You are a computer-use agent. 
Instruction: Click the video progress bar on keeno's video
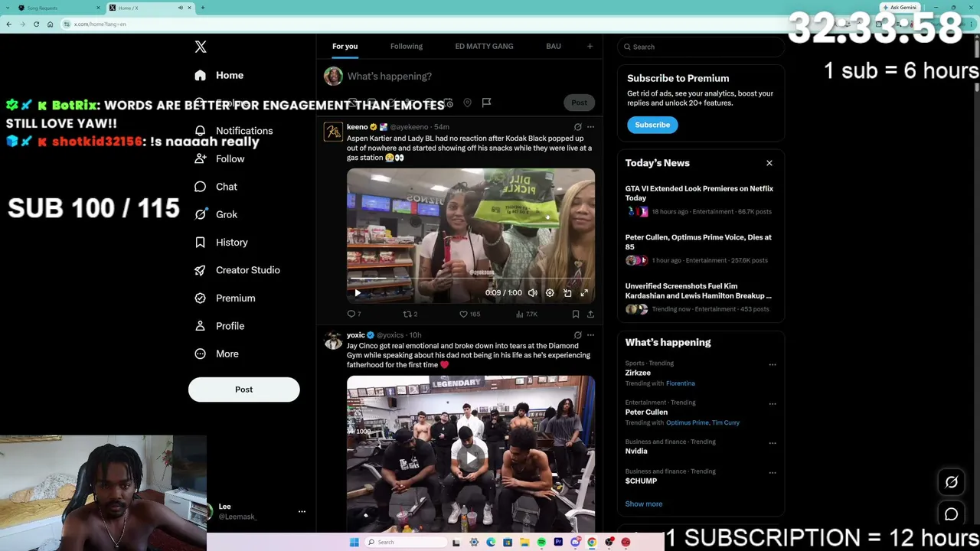pos(470,280)
